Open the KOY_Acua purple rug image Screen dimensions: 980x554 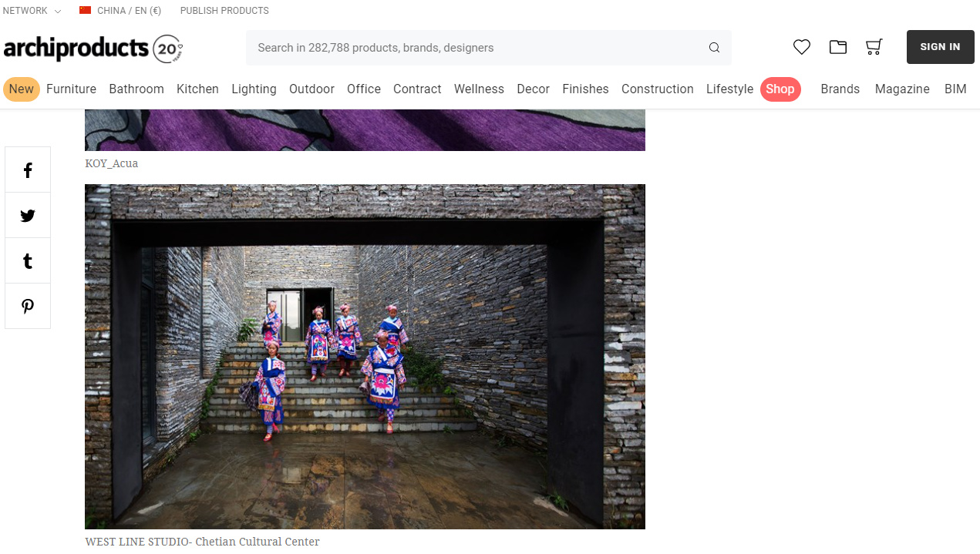tap(365, 130)
